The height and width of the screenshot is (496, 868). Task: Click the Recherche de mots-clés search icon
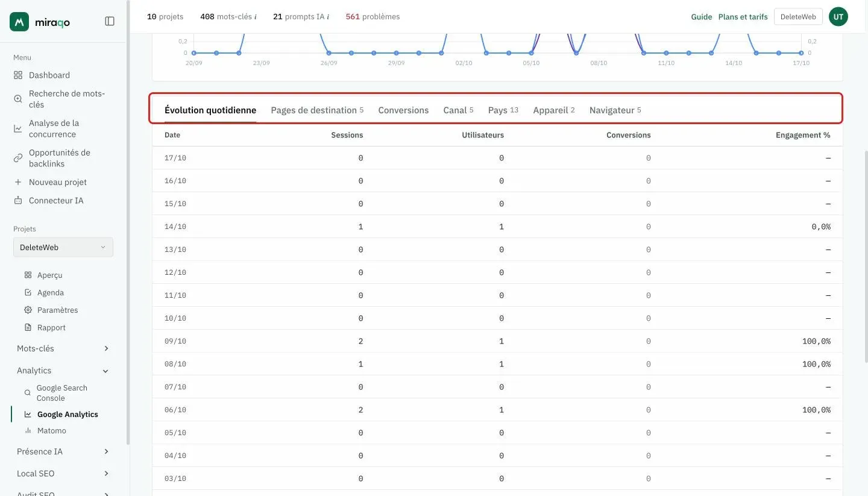tap(18, 99)
